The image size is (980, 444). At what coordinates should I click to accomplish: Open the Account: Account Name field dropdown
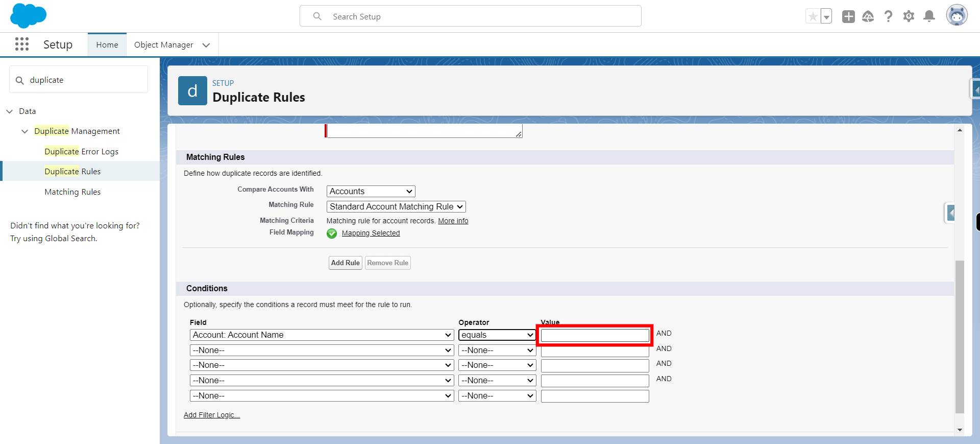pyautogui.click(x=322, y=335)
